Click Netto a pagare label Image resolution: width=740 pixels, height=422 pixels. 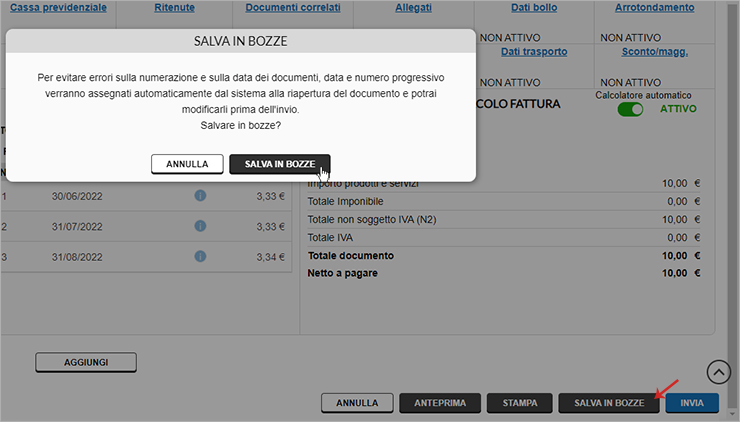pos(343,273)
